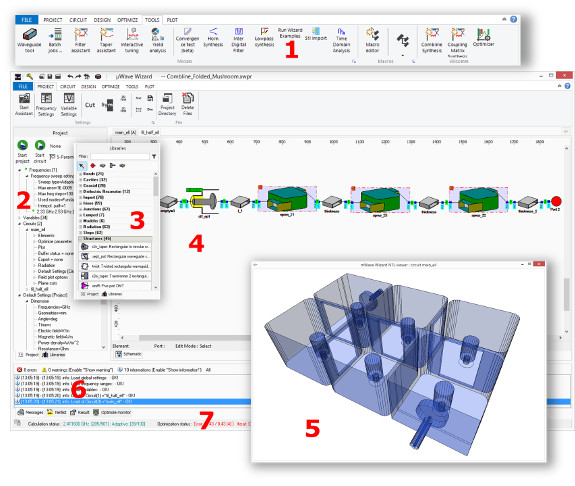Open the Netlist tab at the bottom

click(57, 412)
